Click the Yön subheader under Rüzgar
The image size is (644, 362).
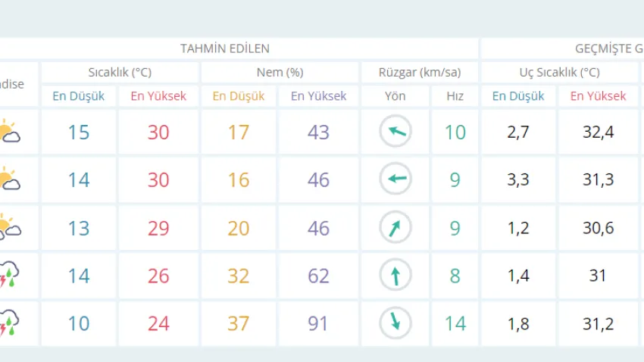point(395,96)
